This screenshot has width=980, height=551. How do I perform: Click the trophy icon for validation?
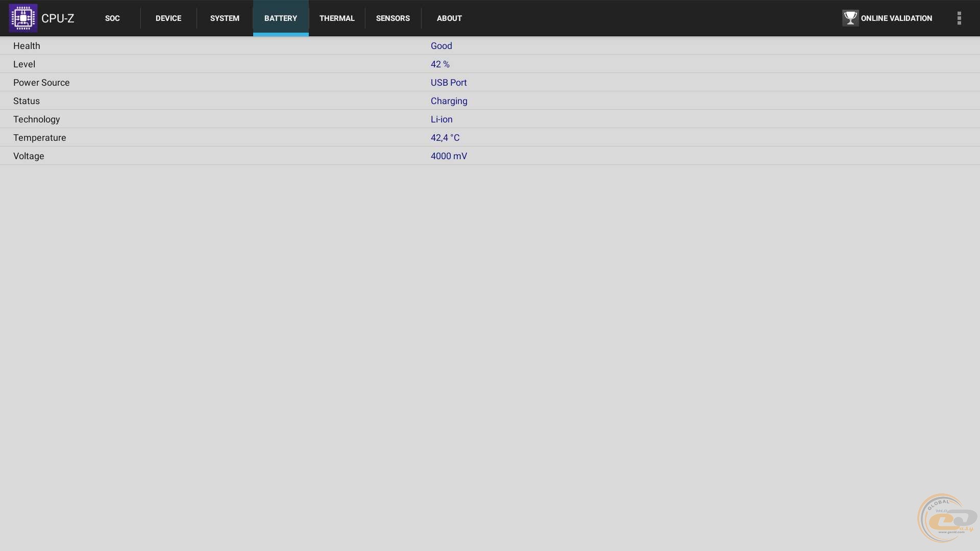pos(850,18)
